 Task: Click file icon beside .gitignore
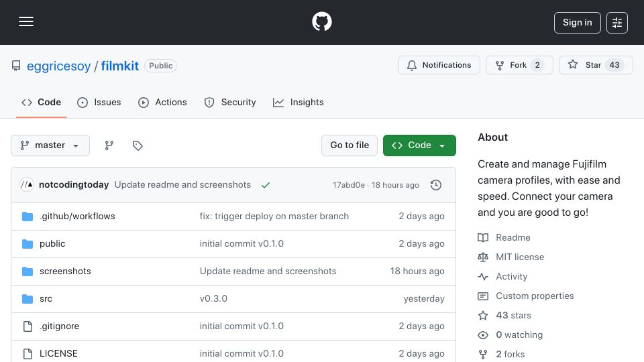(28, 326)
